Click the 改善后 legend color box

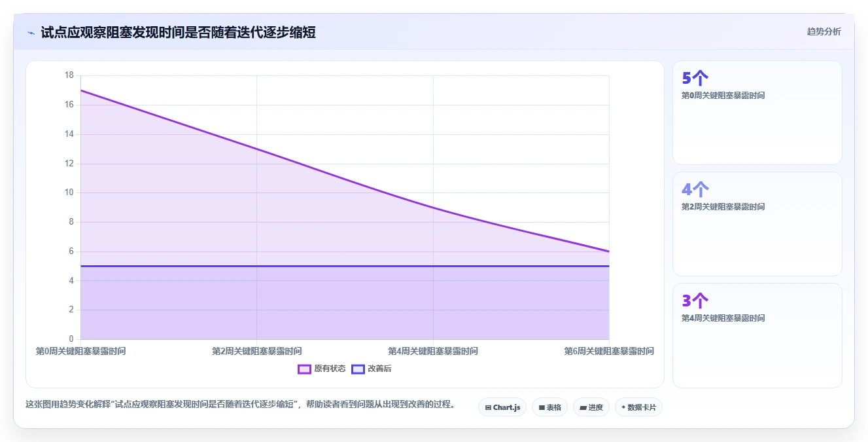point(358,369)
